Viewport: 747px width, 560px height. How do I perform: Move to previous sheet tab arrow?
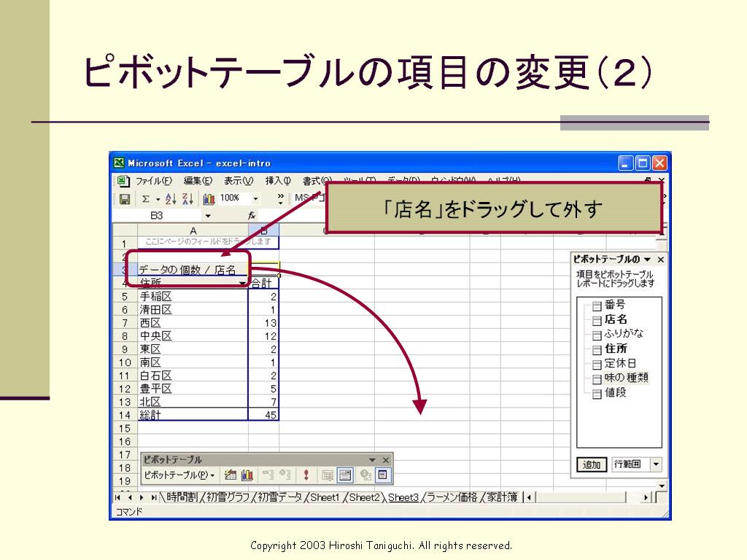(130, 497)
